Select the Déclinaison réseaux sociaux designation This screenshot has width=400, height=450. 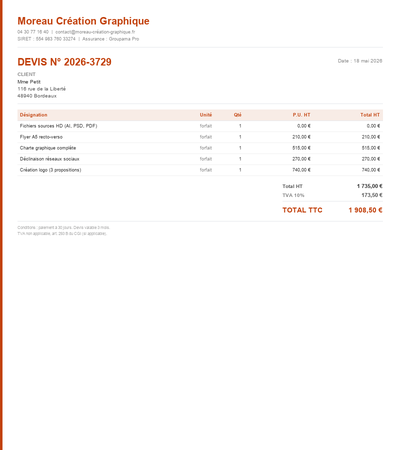[x=49, y=159]
